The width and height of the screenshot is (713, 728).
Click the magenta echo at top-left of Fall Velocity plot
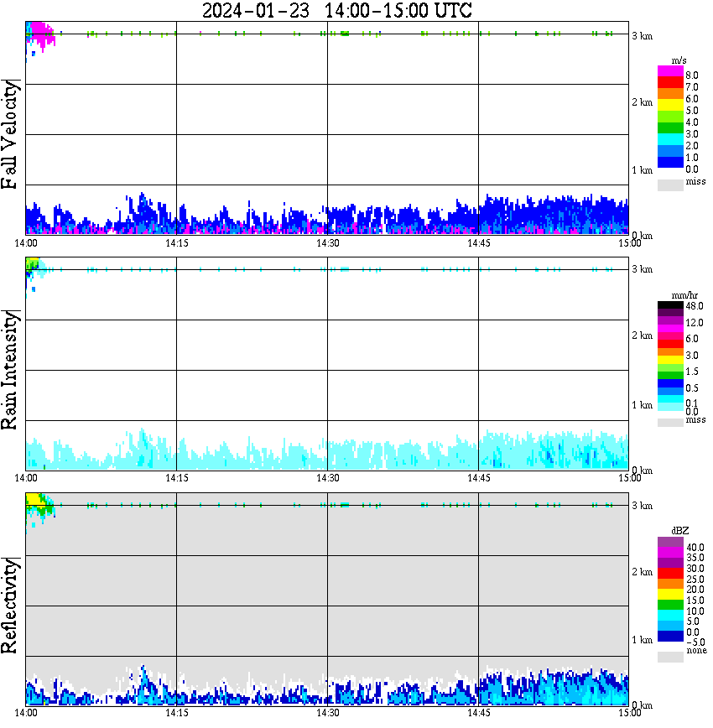(x=43, y=34)
